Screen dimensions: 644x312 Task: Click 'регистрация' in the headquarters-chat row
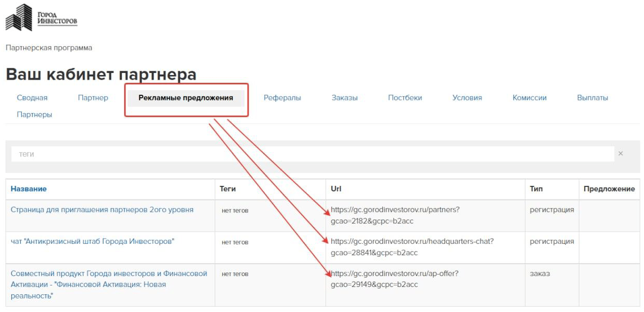tap(552, 242)
